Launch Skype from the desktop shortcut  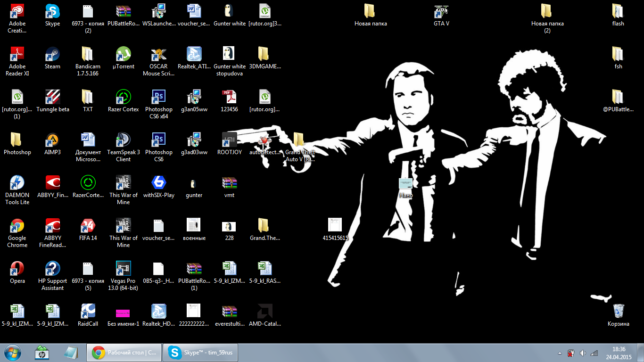52,16
